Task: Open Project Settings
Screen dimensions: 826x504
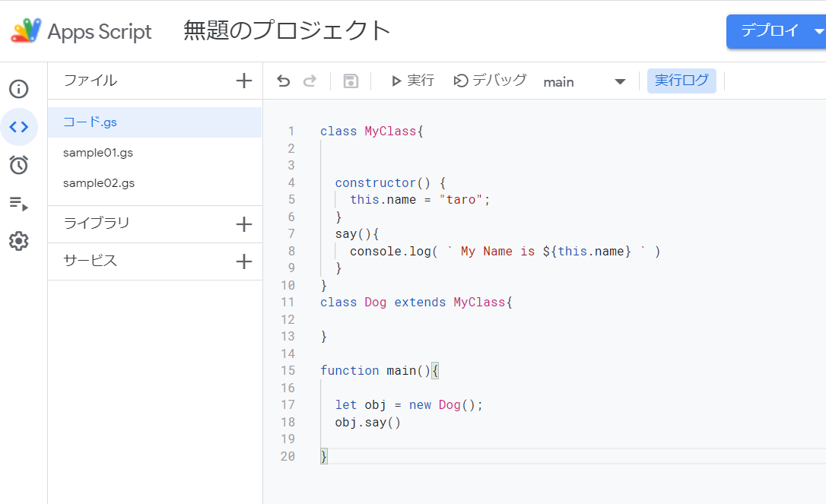Action: [x=19, y=241]
